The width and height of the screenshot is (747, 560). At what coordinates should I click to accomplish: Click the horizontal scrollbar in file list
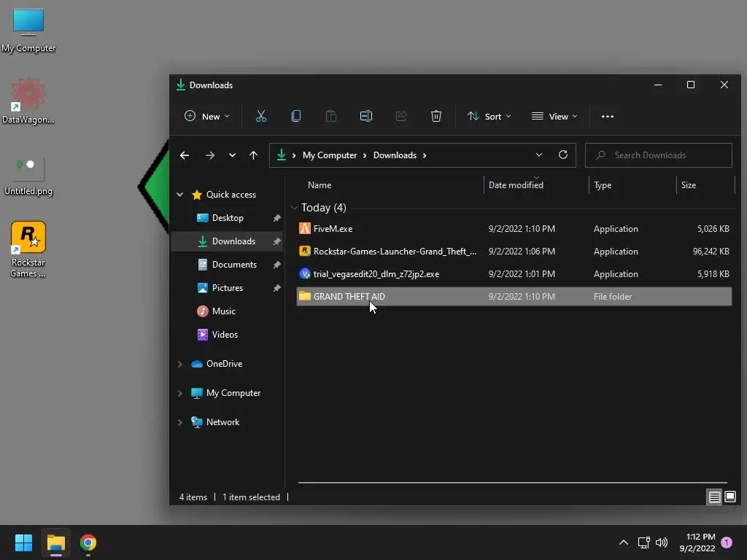point(513,483)
